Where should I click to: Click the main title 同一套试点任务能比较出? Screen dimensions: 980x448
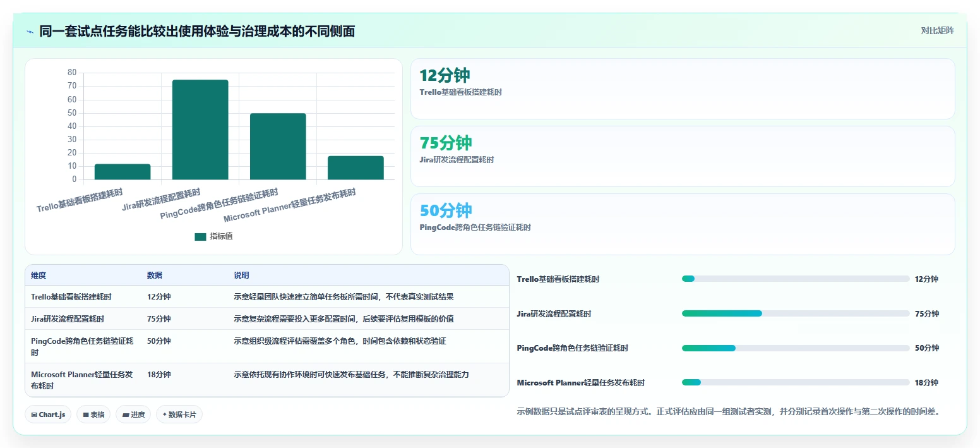[197, 31]
